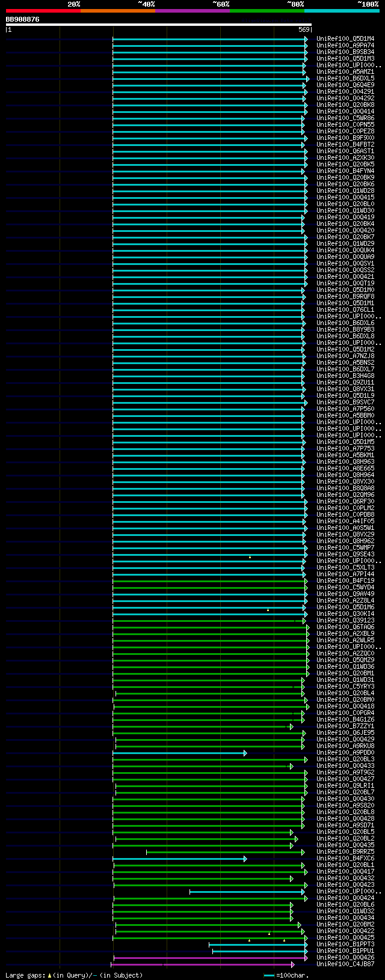This screenshot has height=980, width=385.
Task: Click label UniRef100_B8Y9B3
Action: coord(345,330)
